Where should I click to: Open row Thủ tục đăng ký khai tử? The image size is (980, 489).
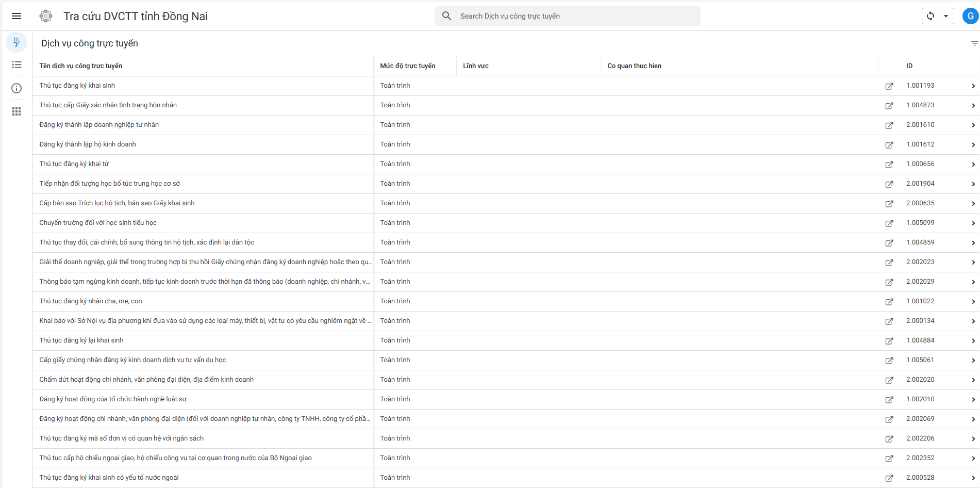74,164
